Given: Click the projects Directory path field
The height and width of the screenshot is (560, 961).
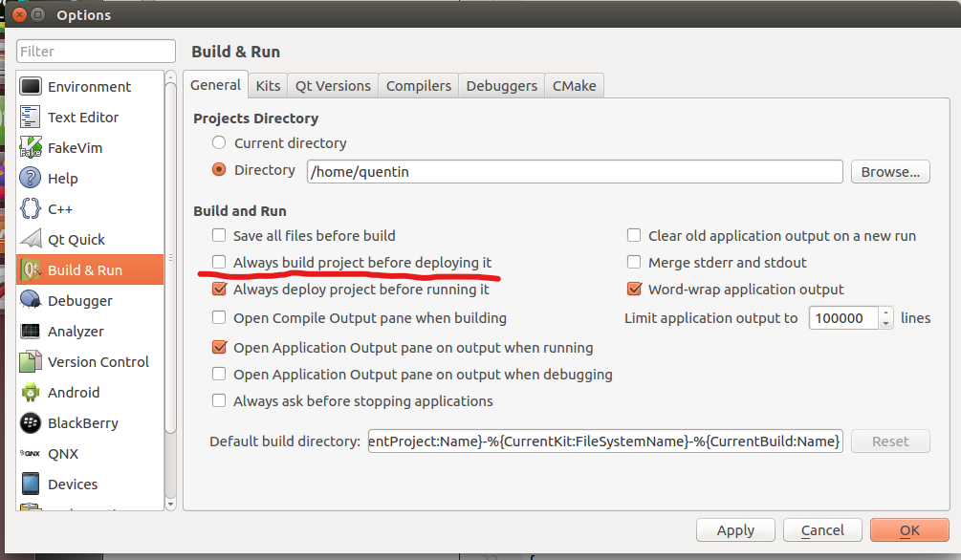Looking at the screenshot, I should coord(575,172).
